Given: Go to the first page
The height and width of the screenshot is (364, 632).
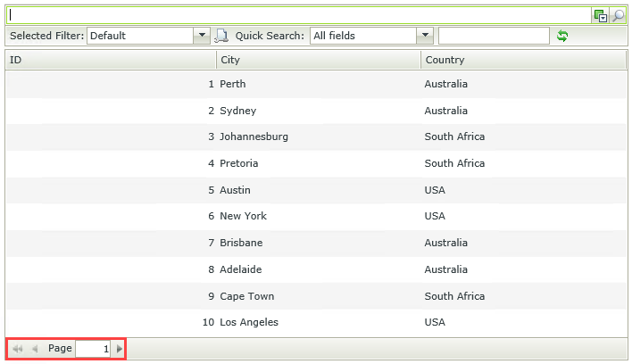Looking at the screenshot, I should (x=18, y=349).
